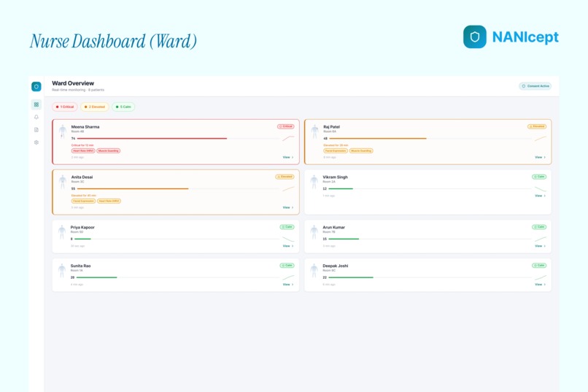Filter by the 1 Critical chip
Viewport: 588px width, 392px height.
(x=65, y=107)
